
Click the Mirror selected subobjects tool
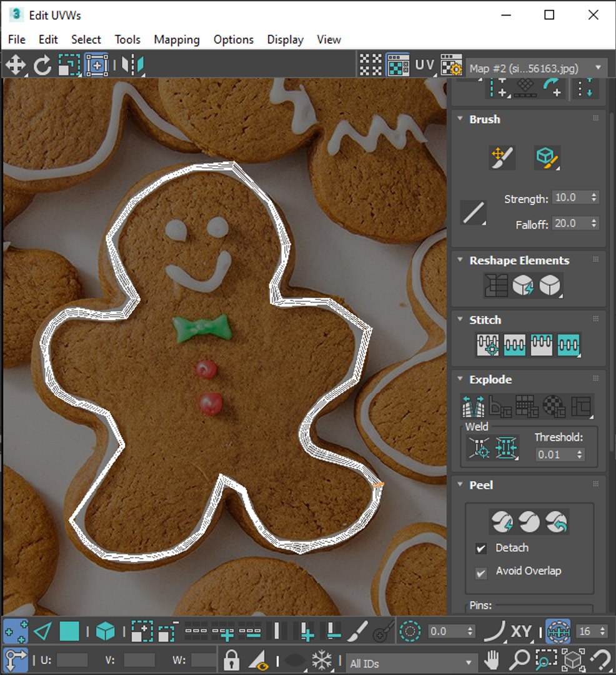pyautogui.click(x=132, y=66)
